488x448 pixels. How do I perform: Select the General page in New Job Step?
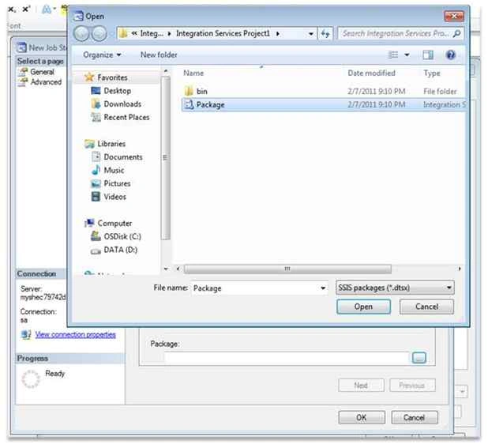click(42, 72)
